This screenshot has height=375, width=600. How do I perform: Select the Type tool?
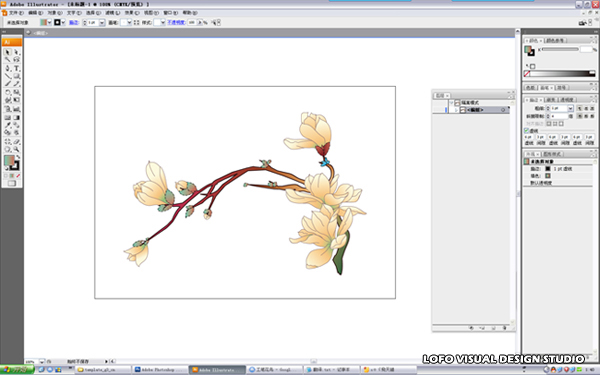tap(16, 68)
